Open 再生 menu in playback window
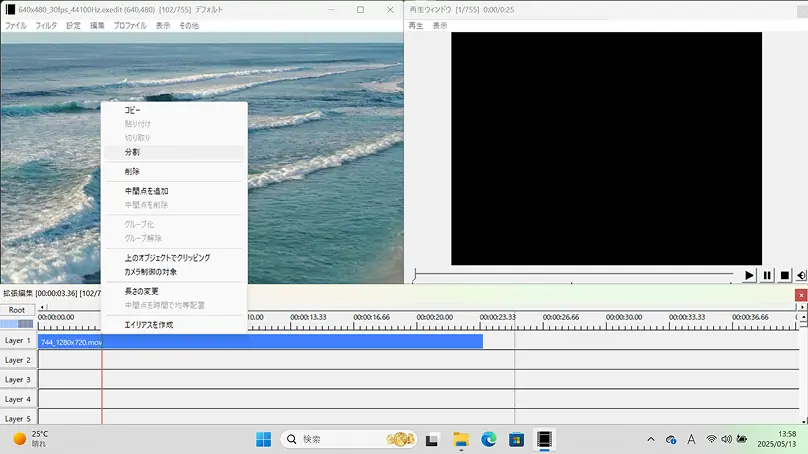This screenshot has height=454, width=808. coord(416,25)
